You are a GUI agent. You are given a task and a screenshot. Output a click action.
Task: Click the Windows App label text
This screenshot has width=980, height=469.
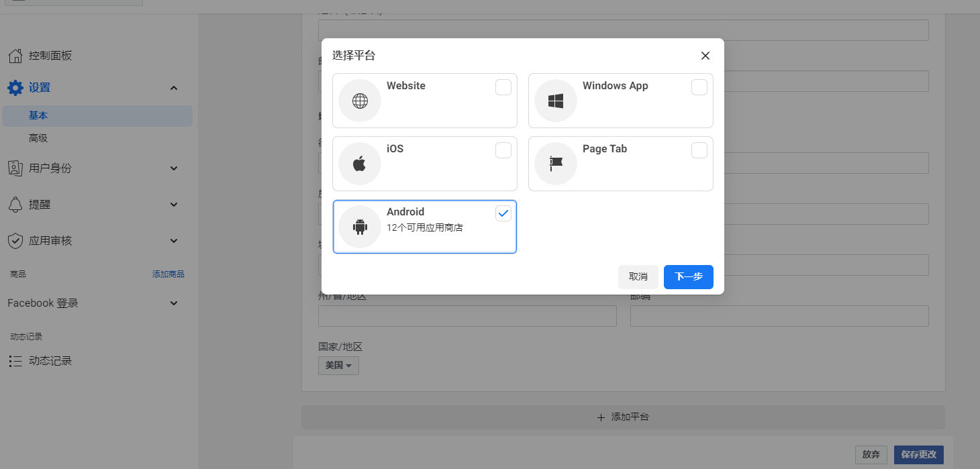pyautogui.click(x=616, y=86)
